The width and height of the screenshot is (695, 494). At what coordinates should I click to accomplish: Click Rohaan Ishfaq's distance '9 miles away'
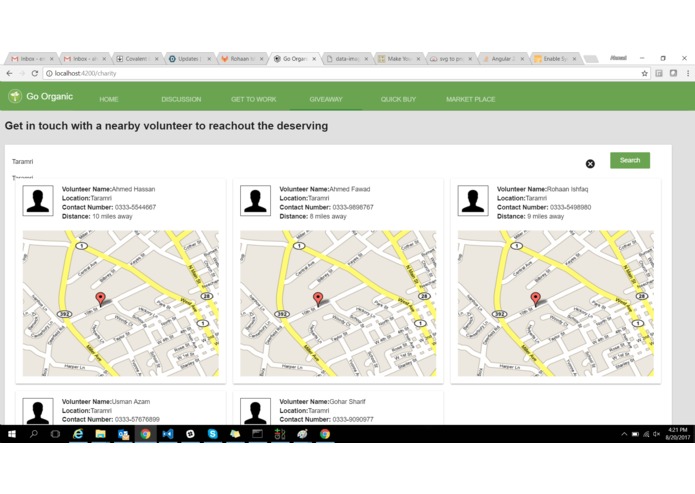[546, 217]
